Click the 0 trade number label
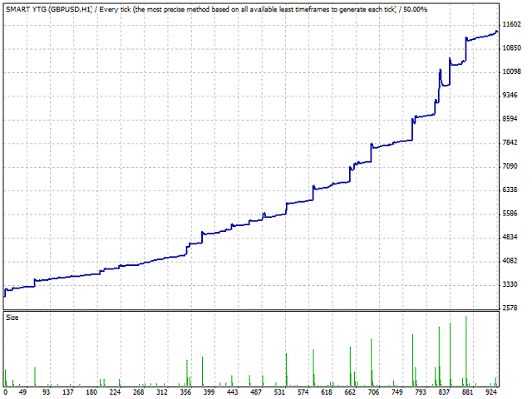The image size is (532, 399). click(x=6, y=392)
